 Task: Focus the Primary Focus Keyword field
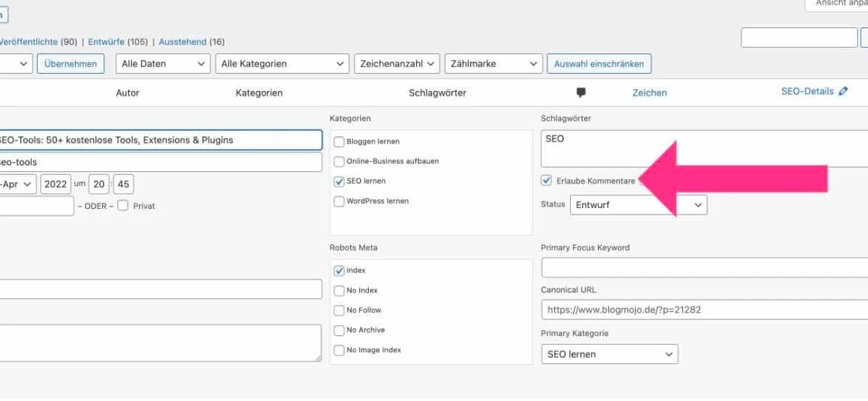pos(702,268)
